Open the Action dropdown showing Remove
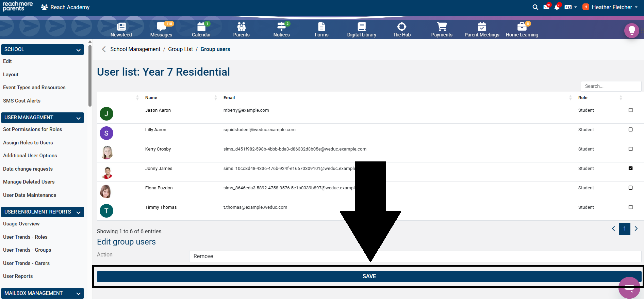The width and height of the screenshot is (644, 299). tap(415, 256)
